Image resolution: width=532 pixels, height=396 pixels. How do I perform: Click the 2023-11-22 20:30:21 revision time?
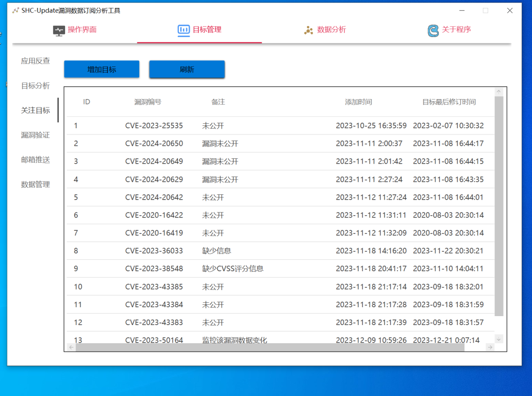point(448,251)
